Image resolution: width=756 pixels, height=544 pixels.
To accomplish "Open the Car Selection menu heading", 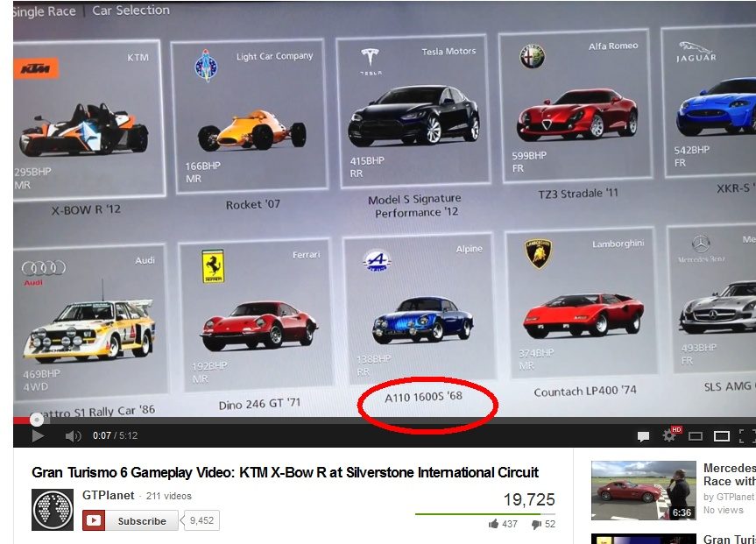I will [x=131, y=11].
